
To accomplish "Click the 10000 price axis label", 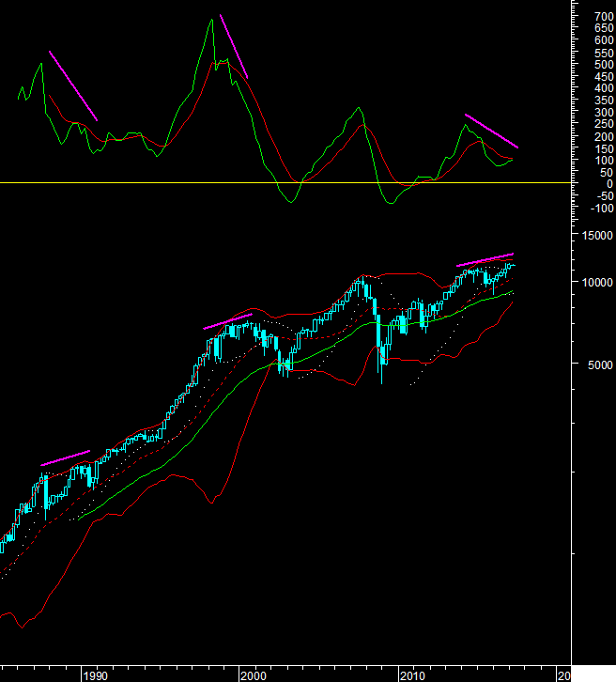I will 597,282.
